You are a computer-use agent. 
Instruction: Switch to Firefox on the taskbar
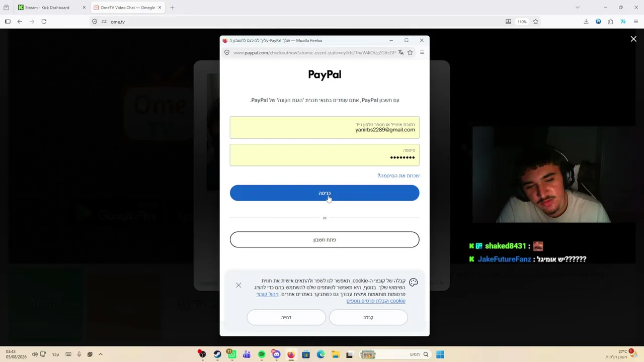coord(291,354)
